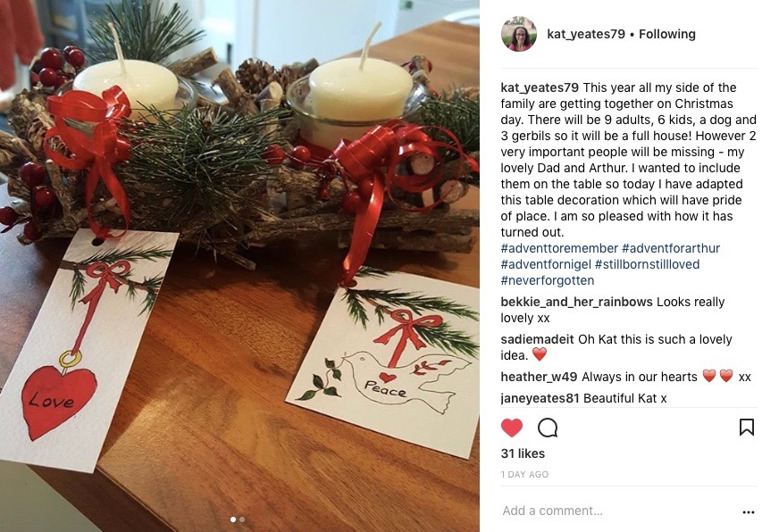The width and height of the screenshot is (779, 532).
Task: Click the Add a comment field
Action: coord(616,511)
